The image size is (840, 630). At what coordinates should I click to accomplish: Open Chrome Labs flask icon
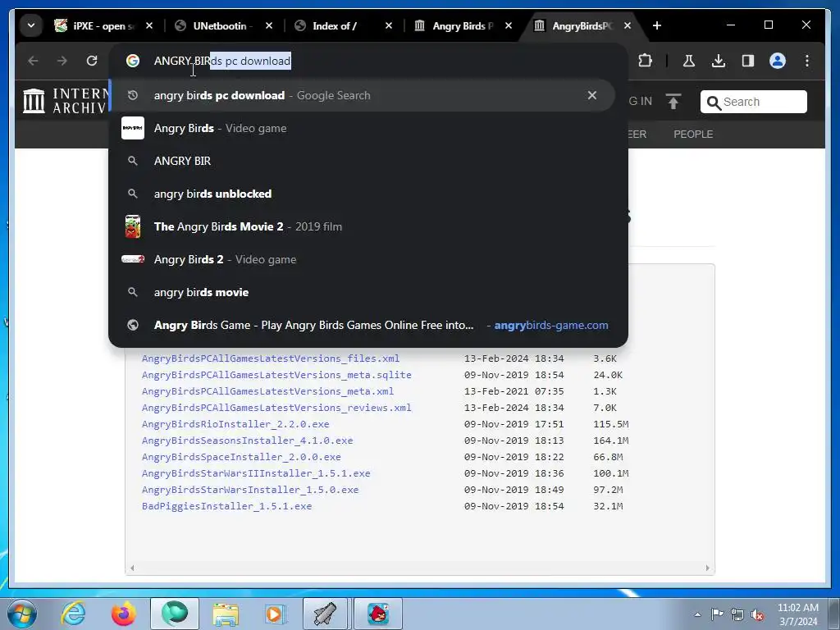tap(689, 61)
